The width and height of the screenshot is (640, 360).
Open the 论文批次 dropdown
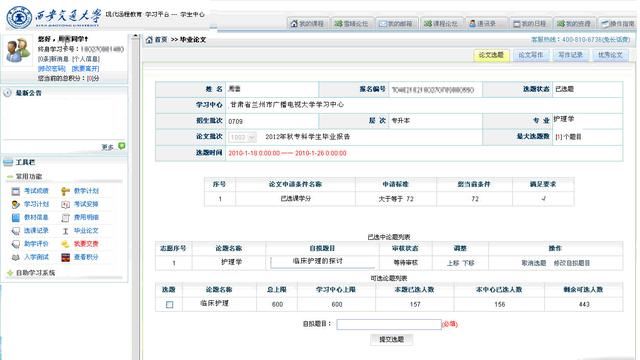242,137
